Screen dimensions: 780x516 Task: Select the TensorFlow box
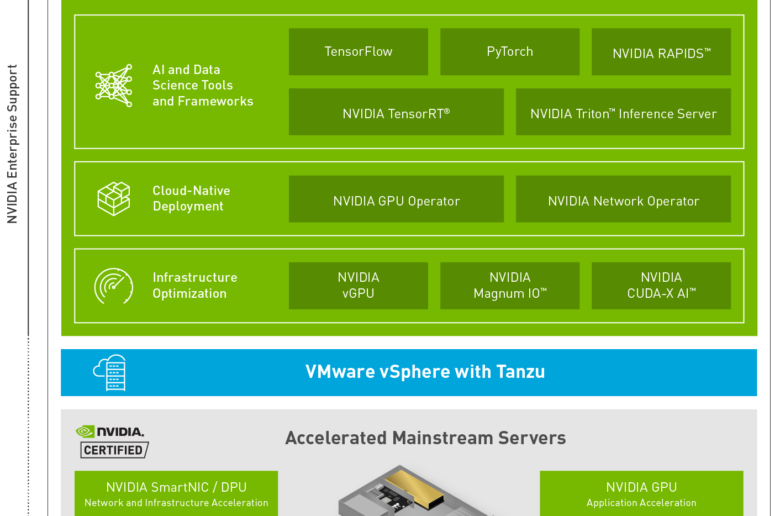[358, 52]
